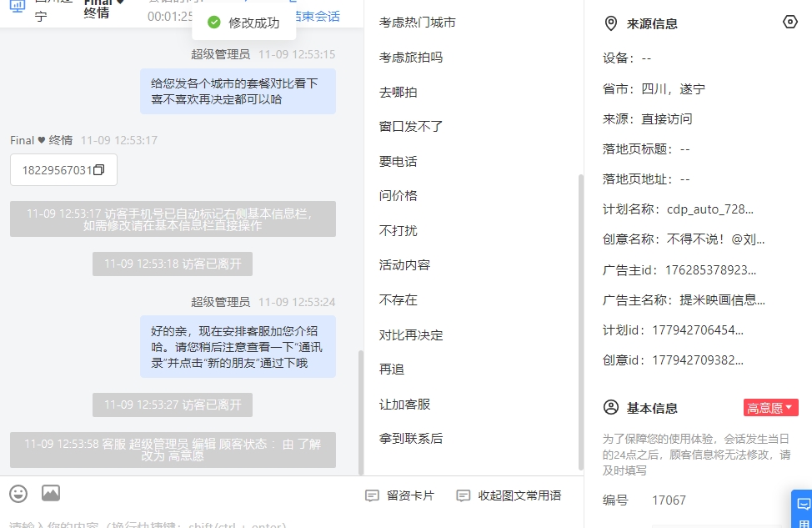Open the 留资卡片 button
The height and width of the screenshot is (528, 812).
tap(400, 495)
